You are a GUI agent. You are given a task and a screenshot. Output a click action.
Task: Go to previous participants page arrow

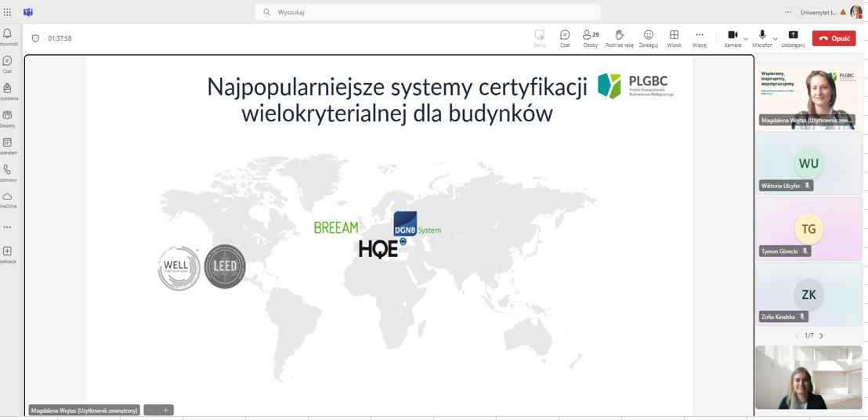[x=797, y=336]
